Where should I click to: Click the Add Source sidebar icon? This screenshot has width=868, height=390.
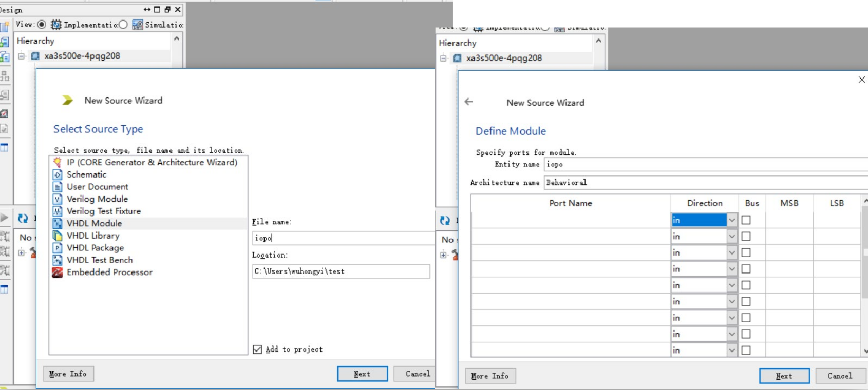click(5, 42)
